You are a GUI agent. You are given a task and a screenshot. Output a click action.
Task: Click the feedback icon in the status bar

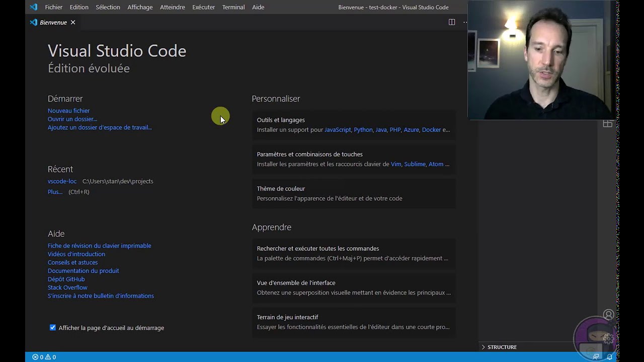coord(596,357)
